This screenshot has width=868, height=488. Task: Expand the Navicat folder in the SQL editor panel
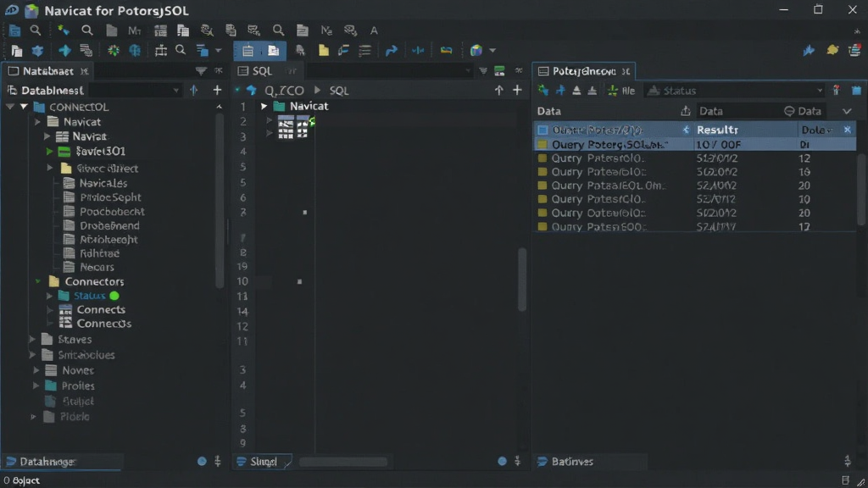pyautogui.click(x=264, y=106)
